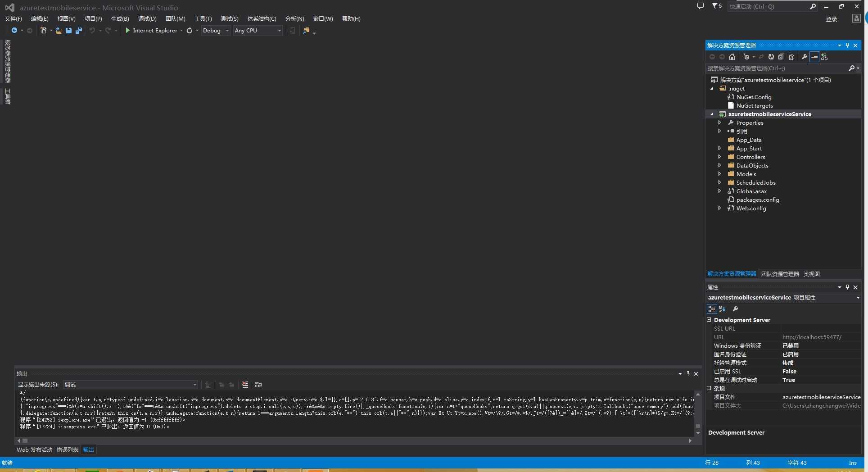The height and width of the screenshot is (472, 868).
Task: Select packages.config file
Action: 758,200
